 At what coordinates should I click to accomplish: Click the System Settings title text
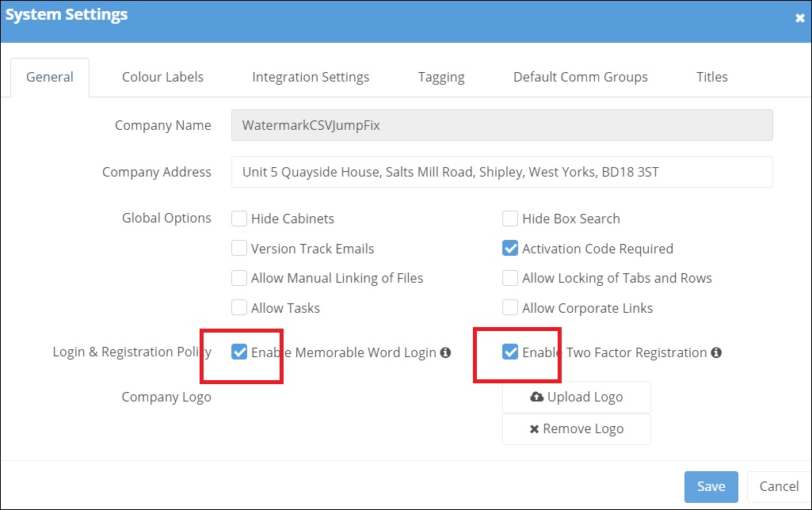pyautogui.click(x=67, y=15)
